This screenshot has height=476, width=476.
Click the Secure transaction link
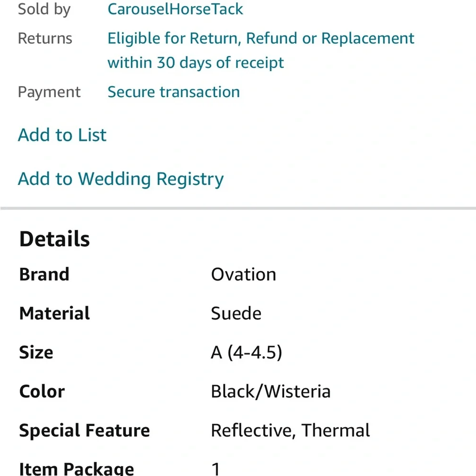174,92
